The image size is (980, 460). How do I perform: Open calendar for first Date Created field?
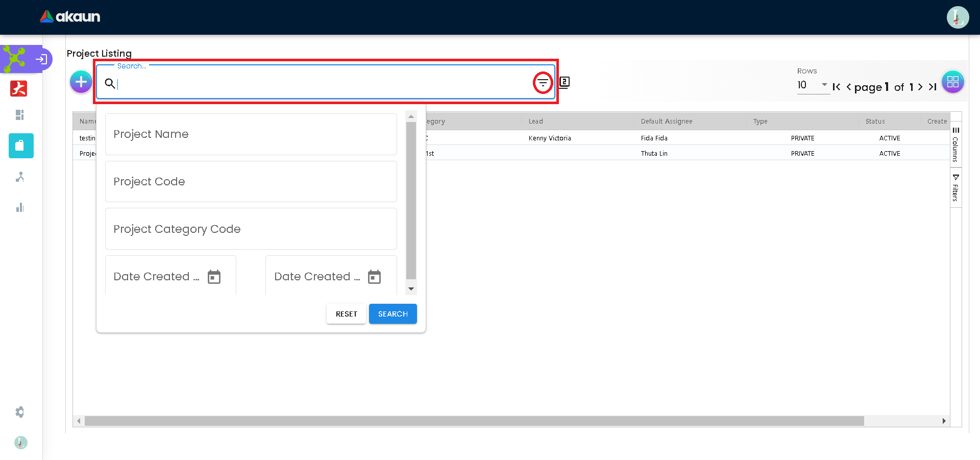214,277
